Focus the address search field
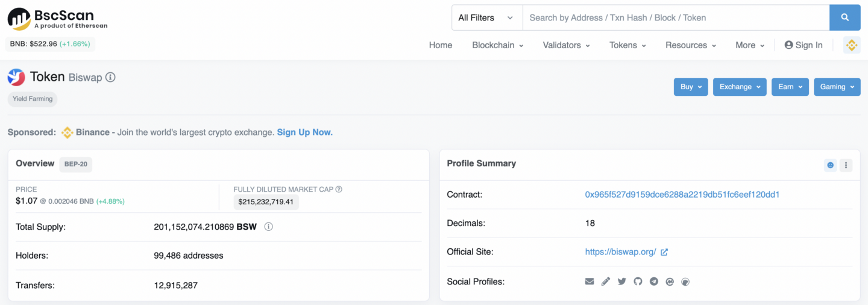868x305 pixels. point(676,17)
